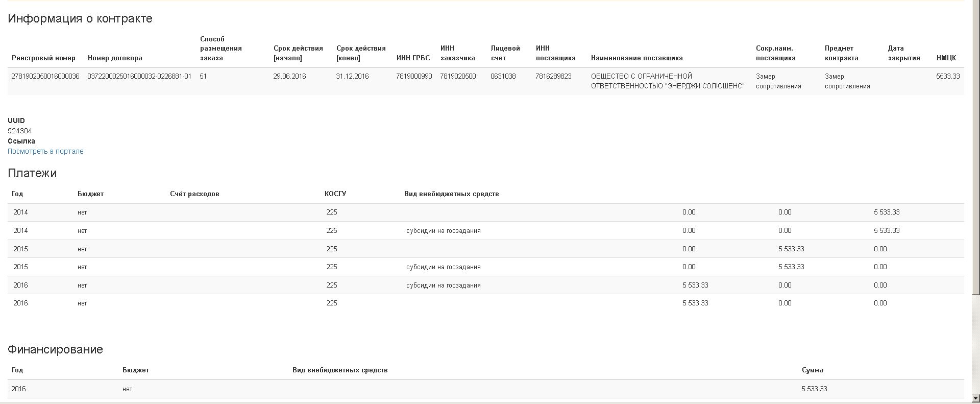Click the 'КОСГУ' header in Платежи table
Screen dimensions: 980x404
pos(335,194)
